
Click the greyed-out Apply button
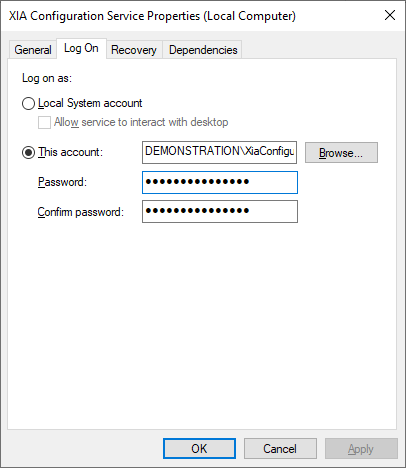pyautogui.click(x=361, y=449)
